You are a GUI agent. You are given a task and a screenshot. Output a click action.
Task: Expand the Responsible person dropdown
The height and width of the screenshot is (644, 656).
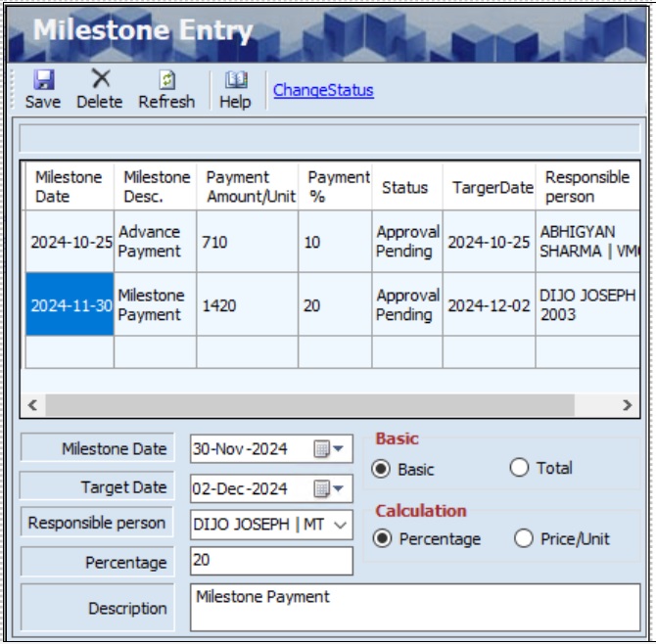[341, 525]
